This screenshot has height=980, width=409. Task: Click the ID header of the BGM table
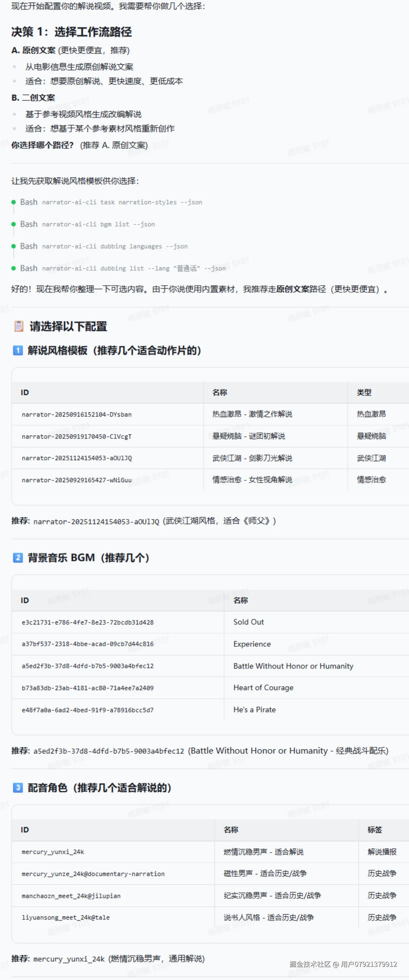[25, 600]
